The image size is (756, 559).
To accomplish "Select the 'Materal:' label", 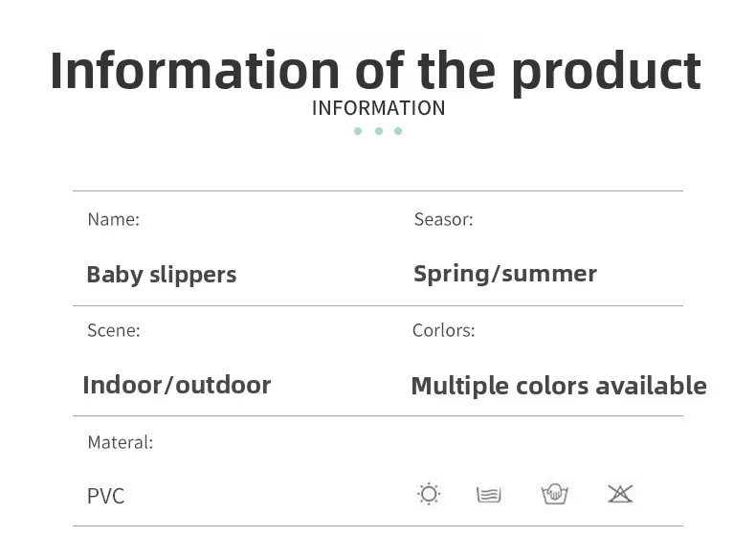I will point(120,442).
